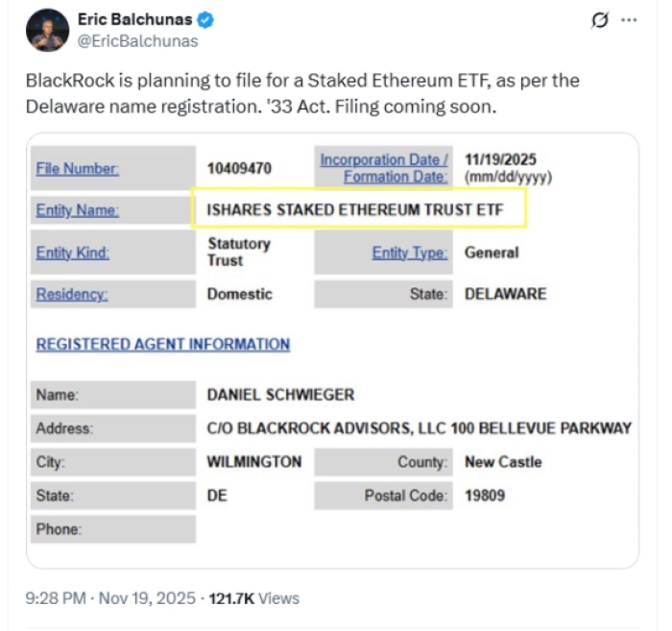Open the tweet's three-dots more menu

coord(629,20)
